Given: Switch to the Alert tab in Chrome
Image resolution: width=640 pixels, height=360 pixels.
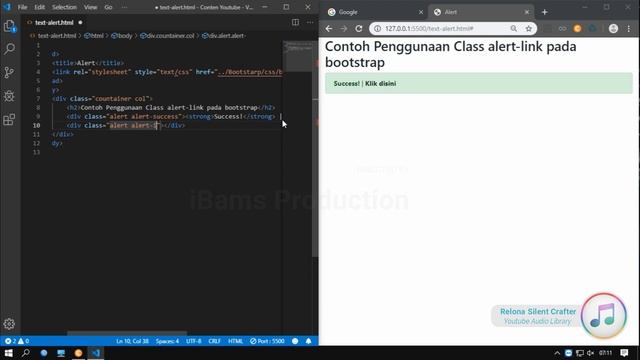Looking at the screenshot, I should click(481, 12).
